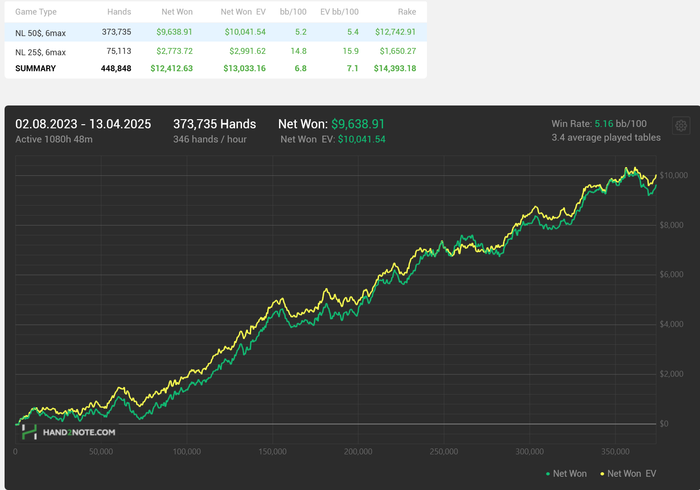Screen dimensions: 700x490
Task: Select the NL 50$, 6max row
Action: click(x=42, y=32)
